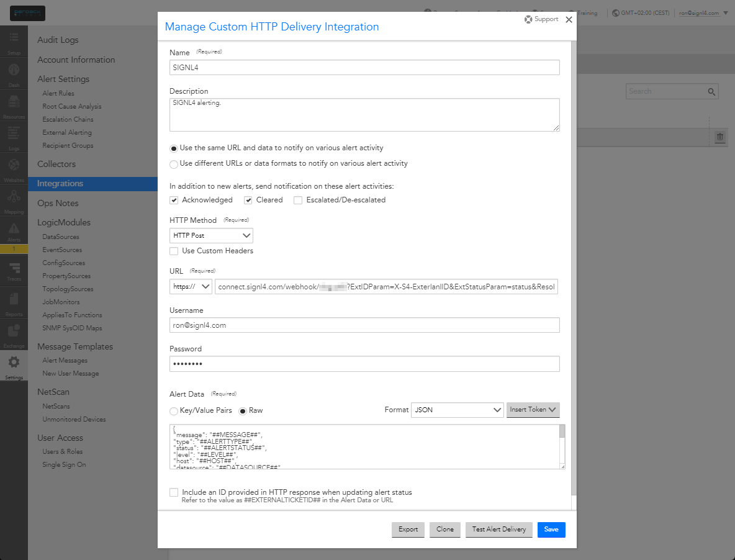This screenshot has height=560, width=735.
Task: Close the Manage Custom HTTP Delivery dialog
Action: pos(569,20)
